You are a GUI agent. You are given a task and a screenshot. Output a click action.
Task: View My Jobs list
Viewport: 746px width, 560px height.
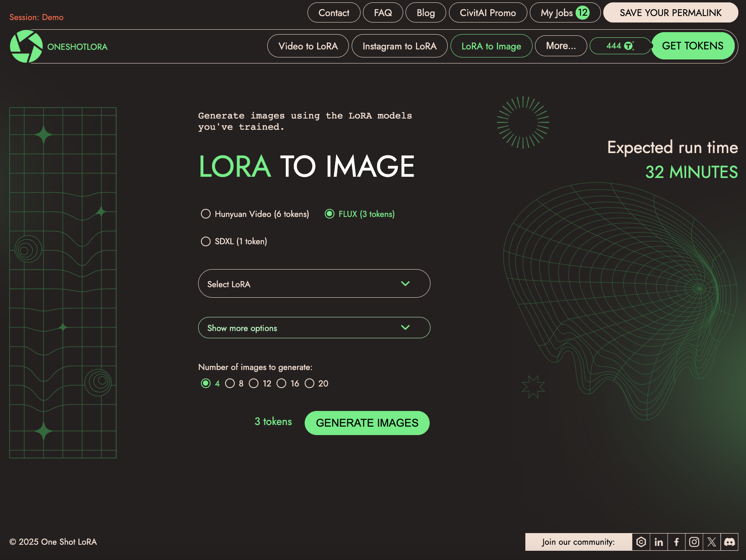(x=565, y=12)
